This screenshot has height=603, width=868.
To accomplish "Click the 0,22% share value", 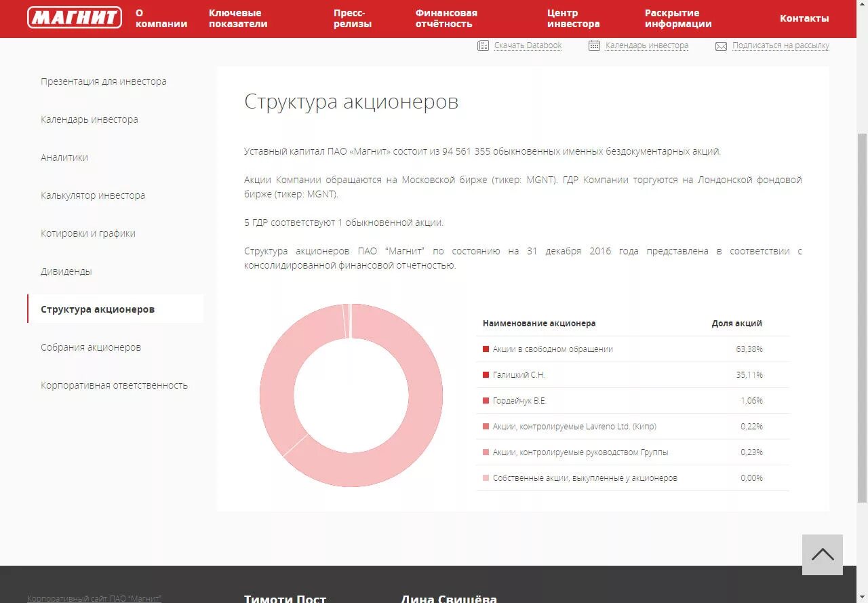I will [751, 427].
